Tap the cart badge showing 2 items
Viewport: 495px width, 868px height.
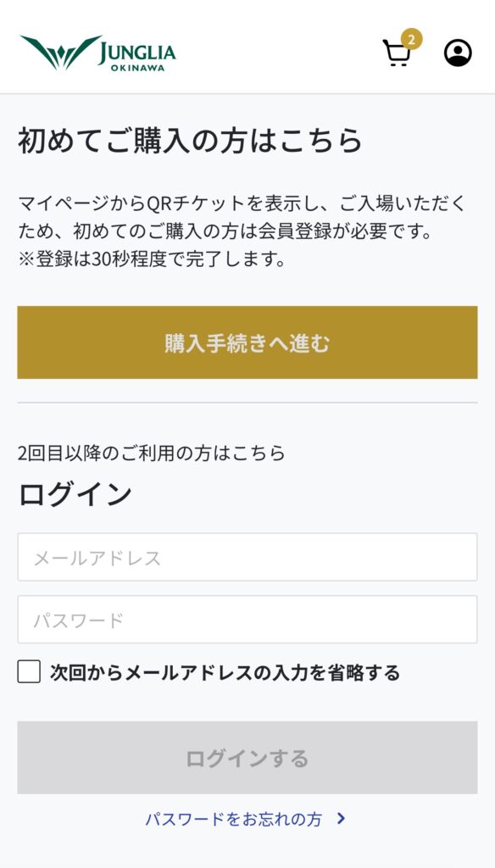point(411,39)
